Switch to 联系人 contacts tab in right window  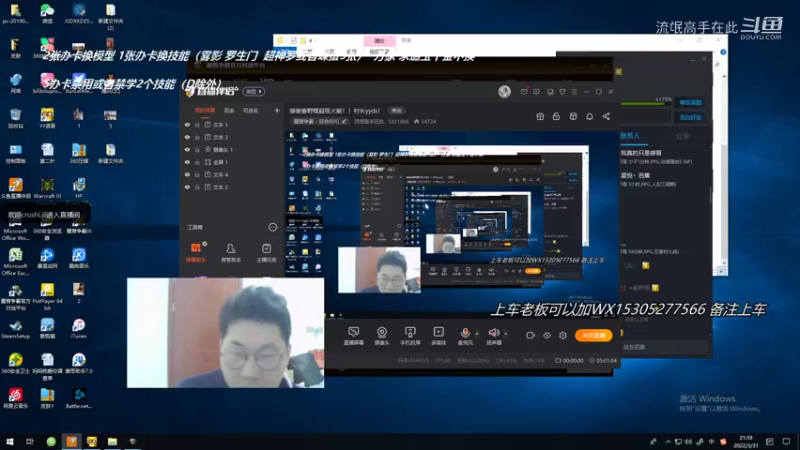(x=630, y=136)
